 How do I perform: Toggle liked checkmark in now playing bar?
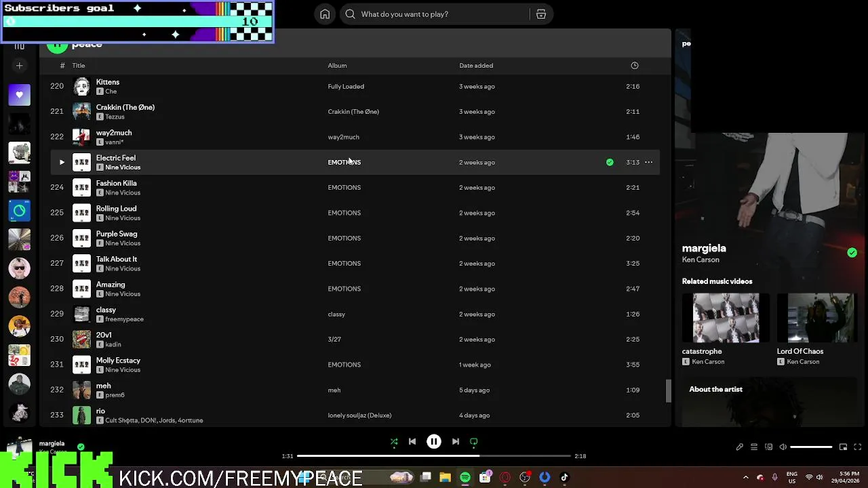point(81,447)
